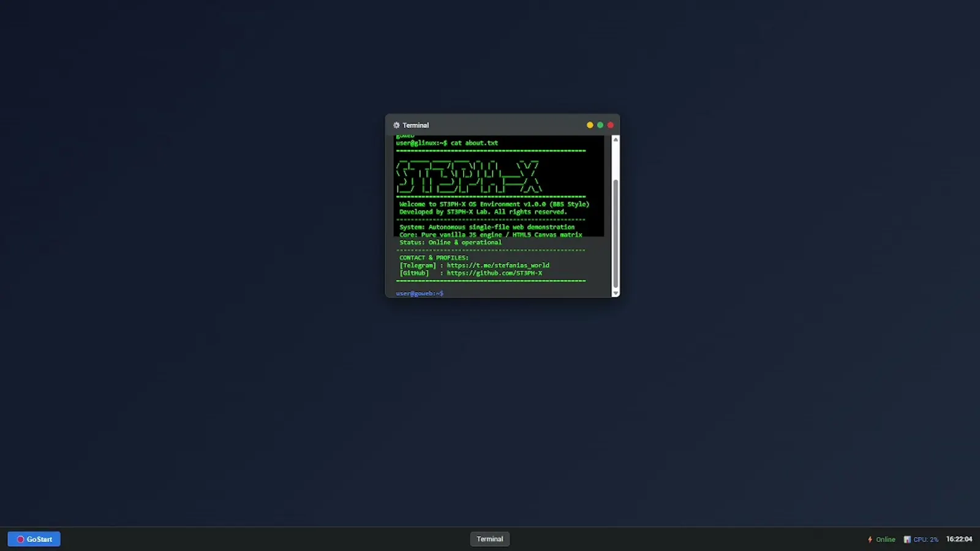Viewport: 980px width, 551px height.
Task: Close Terminal with the red dot
Action: point(610,125)
